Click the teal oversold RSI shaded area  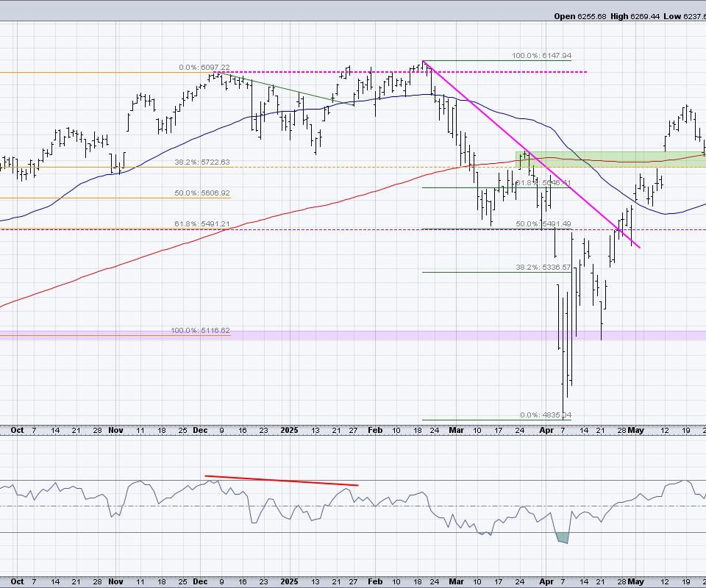(x=563, y=538)
